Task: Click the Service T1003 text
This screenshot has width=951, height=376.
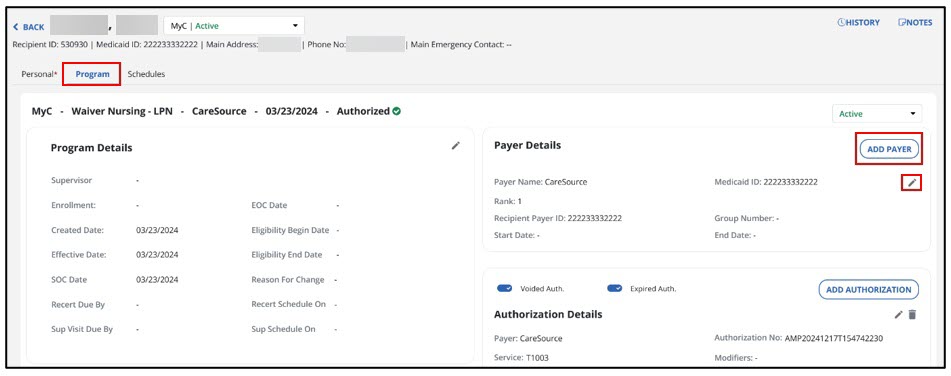Action: [x=522, y=357]
